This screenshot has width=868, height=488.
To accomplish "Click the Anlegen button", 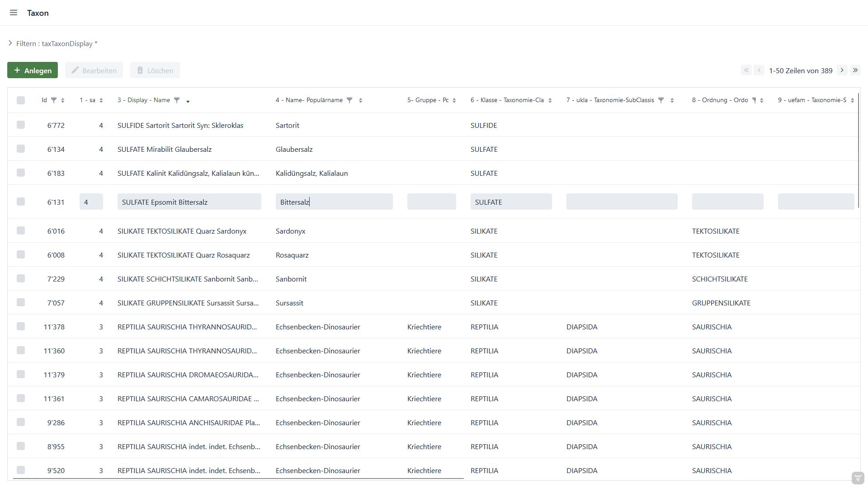I will pyautogui.click(x=33, y=70).
